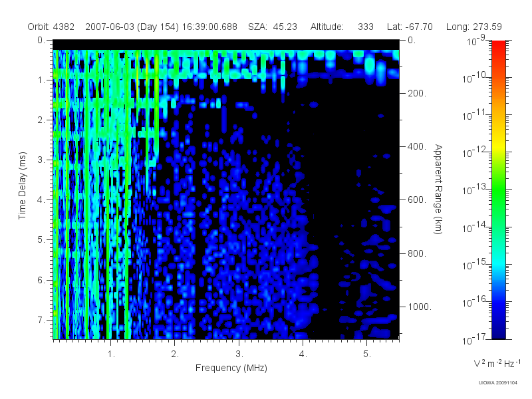Select the date '2007-06-03 (Day 154)' text
This screenshot has width=532, height=399.
pyautogui.click(x=132, y=27)
